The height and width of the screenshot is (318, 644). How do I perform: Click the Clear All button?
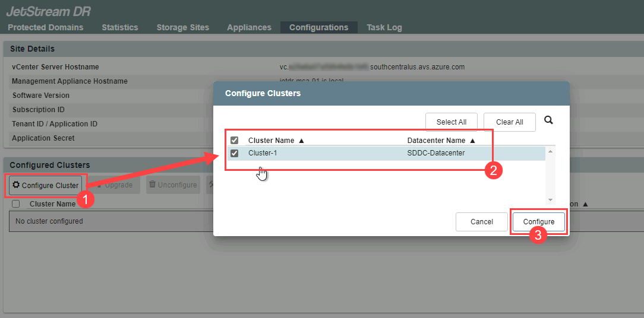point(509,122)
